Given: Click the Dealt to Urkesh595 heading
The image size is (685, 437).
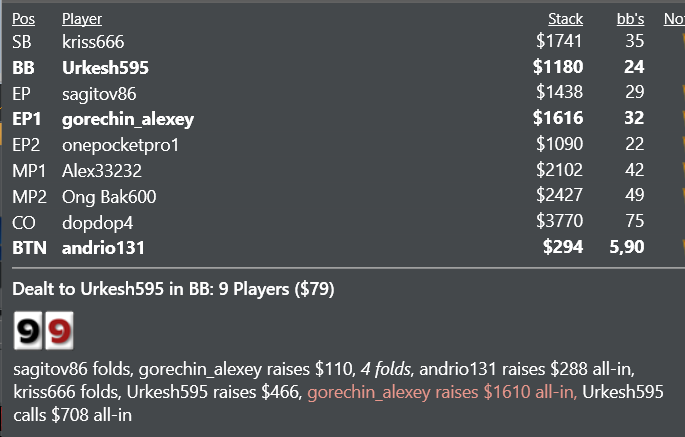Looking at the screenshot, I should (x=173, y=289).
